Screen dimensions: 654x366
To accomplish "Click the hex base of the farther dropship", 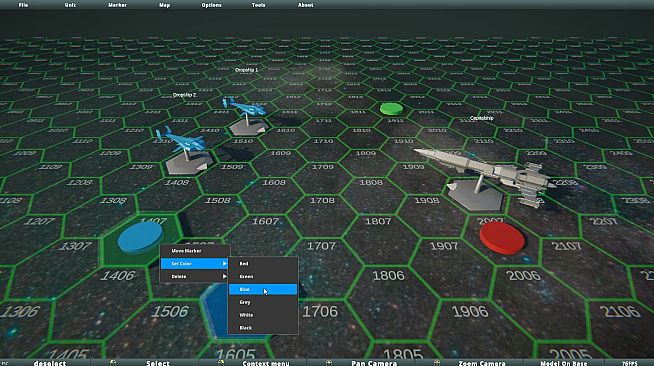I will point(249,127).
